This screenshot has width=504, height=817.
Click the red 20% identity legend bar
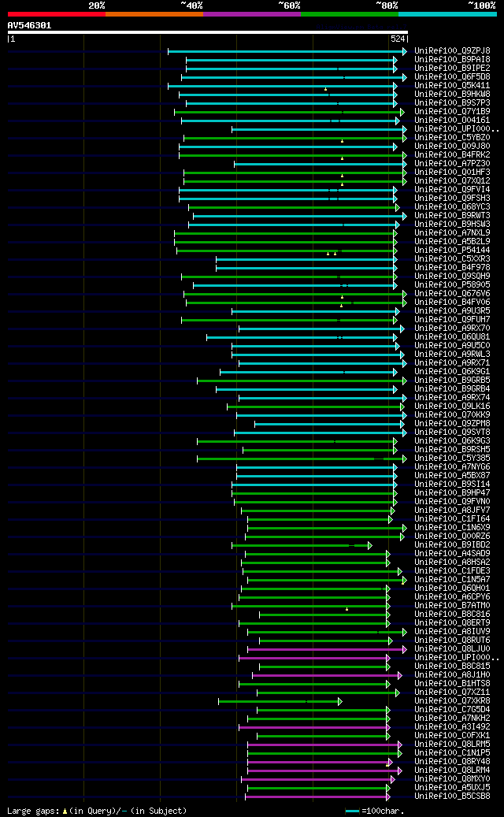(x=56, y=14)
